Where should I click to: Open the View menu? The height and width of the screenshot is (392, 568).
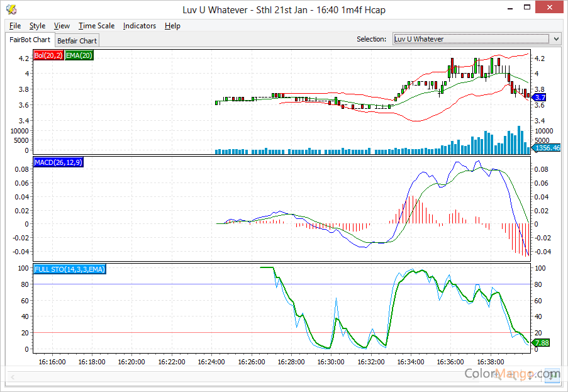coord(62,26)
